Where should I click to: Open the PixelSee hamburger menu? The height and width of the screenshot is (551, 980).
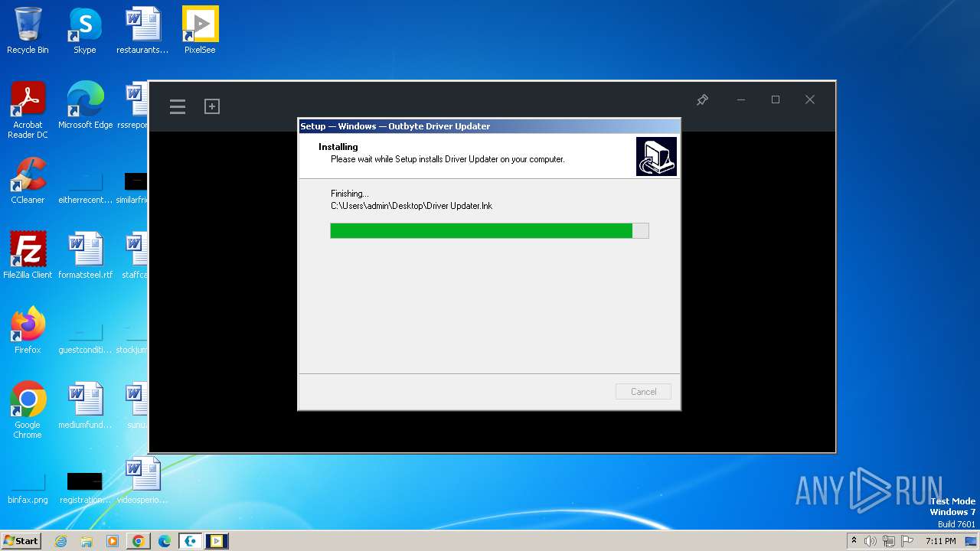coord(178,106)
